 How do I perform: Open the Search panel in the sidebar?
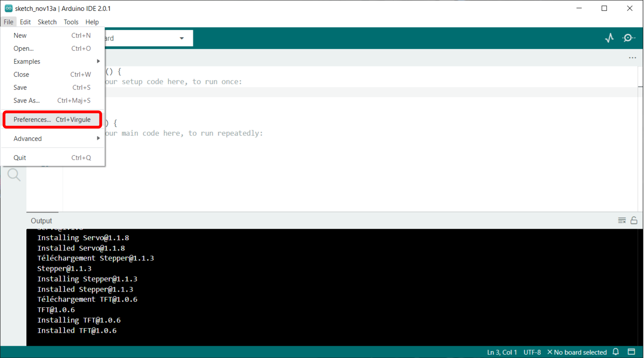click(14, 175)
